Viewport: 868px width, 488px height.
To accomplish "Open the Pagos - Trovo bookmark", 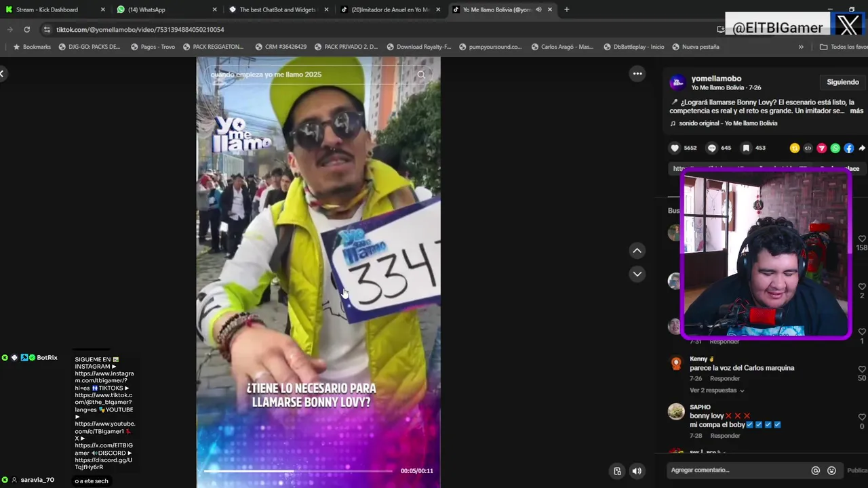I will pos(153,47).
